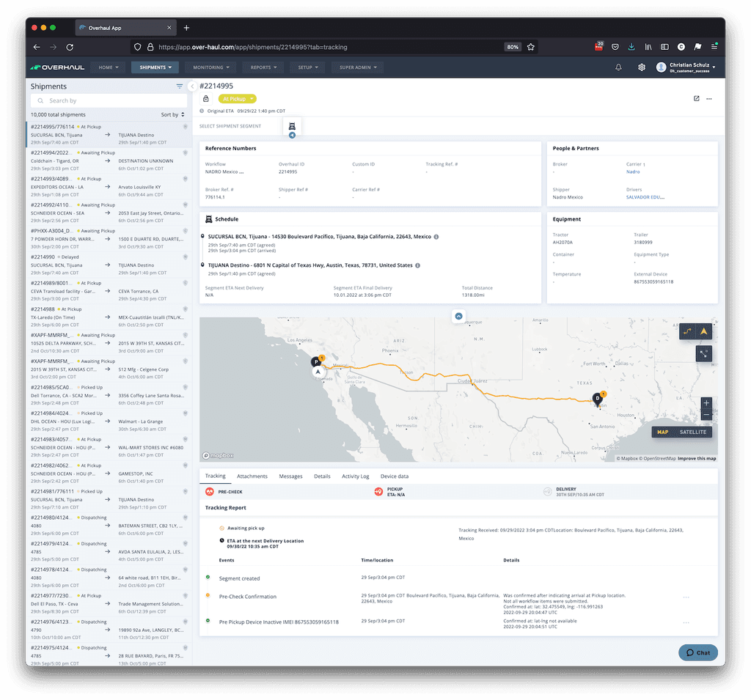This screenshot has width=751, height=700.
Task: Click the Nadro carrier link
Action: point(633,172)
